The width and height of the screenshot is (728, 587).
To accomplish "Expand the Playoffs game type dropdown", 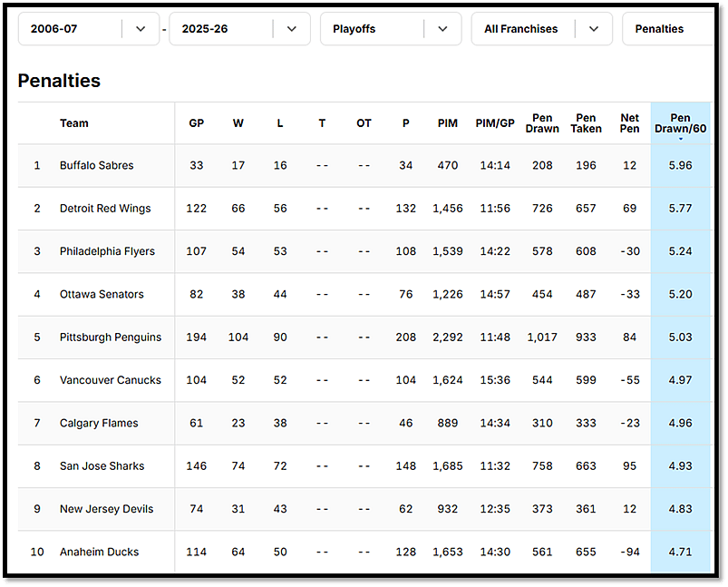I will [x=391, y=29].
